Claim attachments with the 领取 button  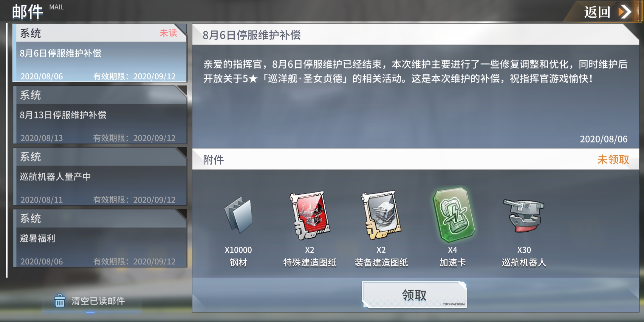click(x=414, y=295)
